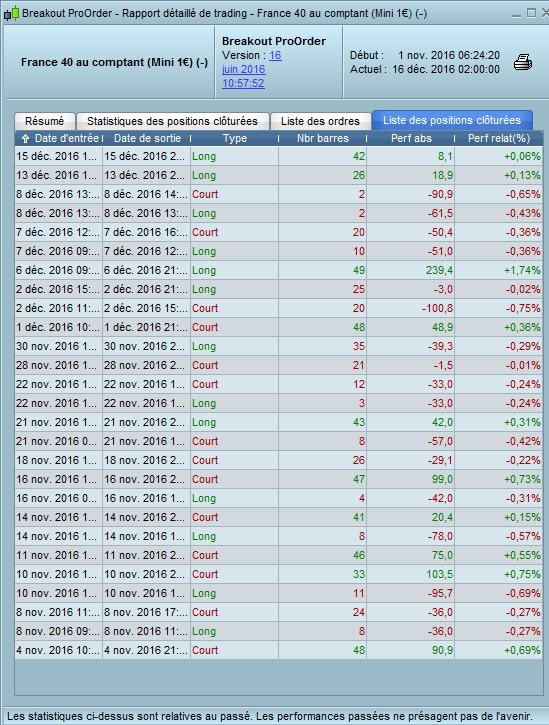Click the candlestick app icon in title bar

[12, 13]
